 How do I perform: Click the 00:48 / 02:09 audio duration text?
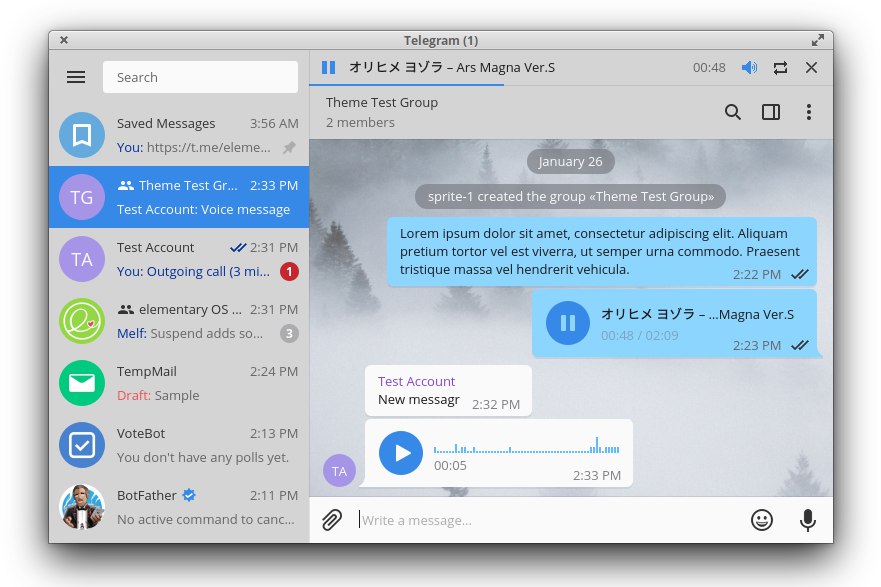pyautogui.click(x=639, y=335)
